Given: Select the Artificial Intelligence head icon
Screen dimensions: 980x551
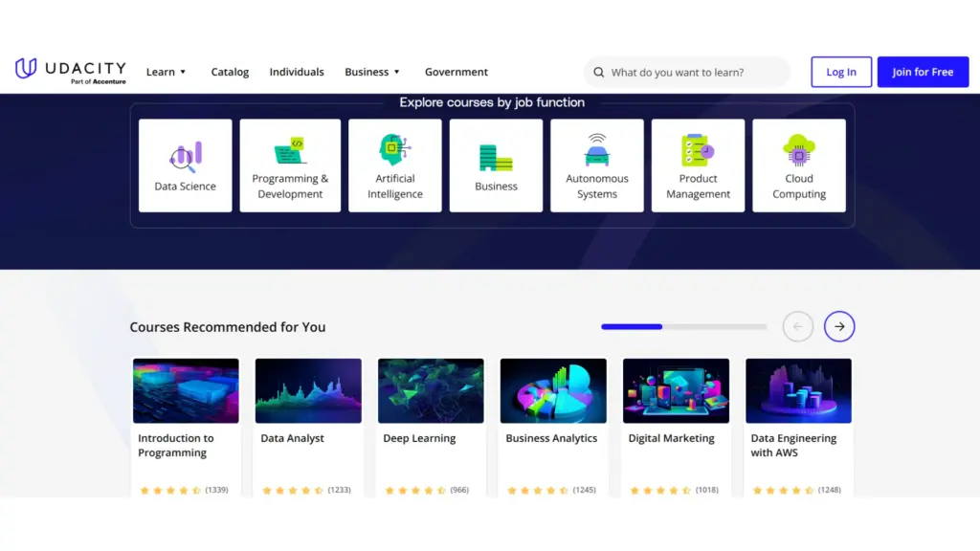Looking at the screenshot, I should pyautogui.click(x=395, y=150).
